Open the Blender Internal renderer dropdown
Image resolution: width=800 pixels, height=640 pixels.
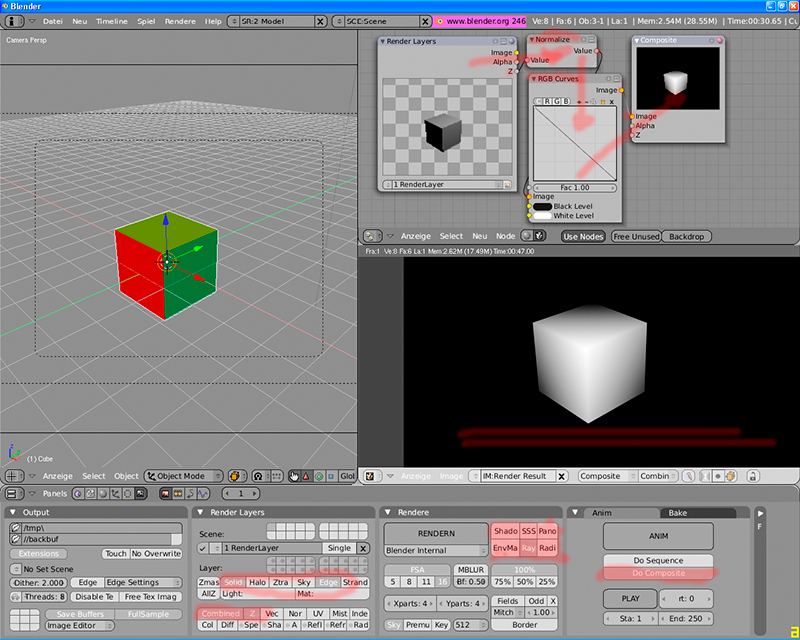436,550
